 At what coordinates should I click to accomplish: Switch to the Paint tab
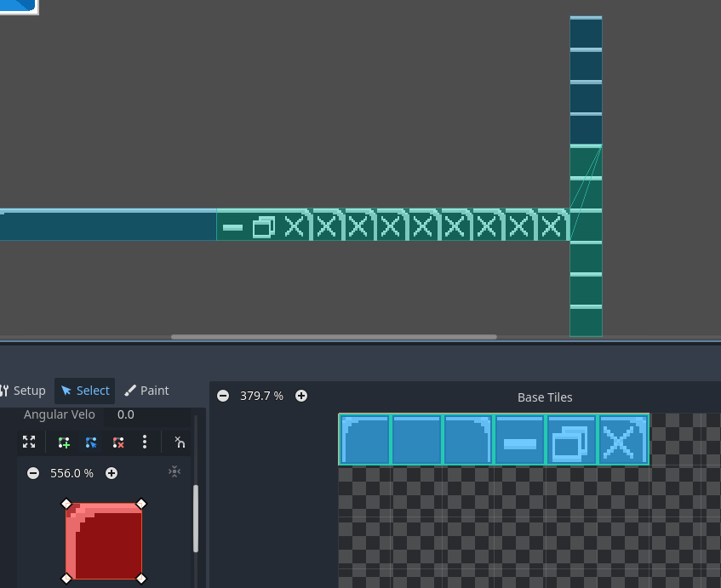point(146,391)
